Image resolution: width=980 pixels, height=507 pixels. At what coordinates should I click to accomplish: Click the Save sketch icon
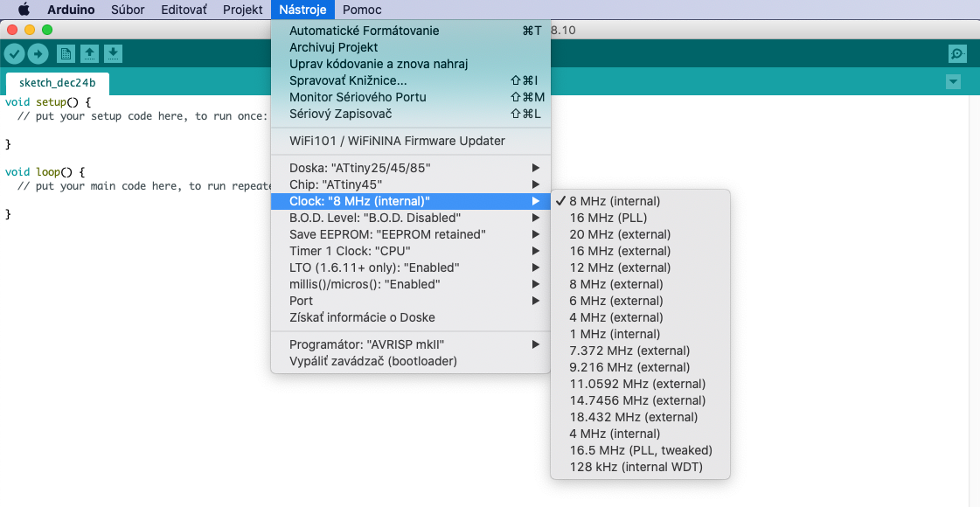click(x=113, y=54)
